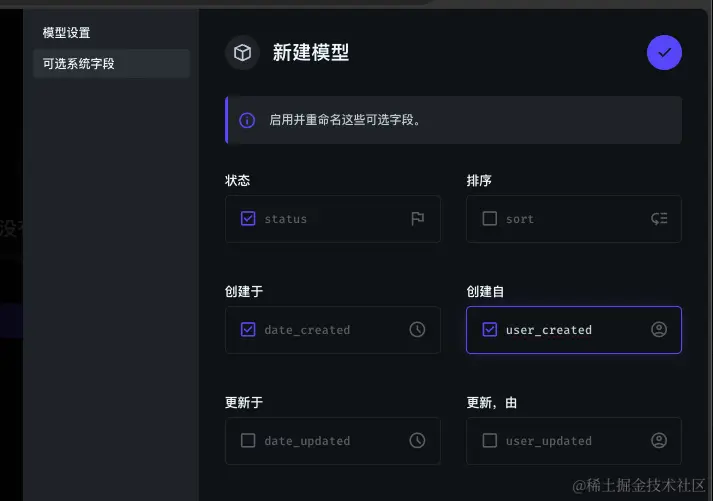Select the 可选系统字段 tab
Viewport: 713px width, 501px height.
tap(79, 64)
